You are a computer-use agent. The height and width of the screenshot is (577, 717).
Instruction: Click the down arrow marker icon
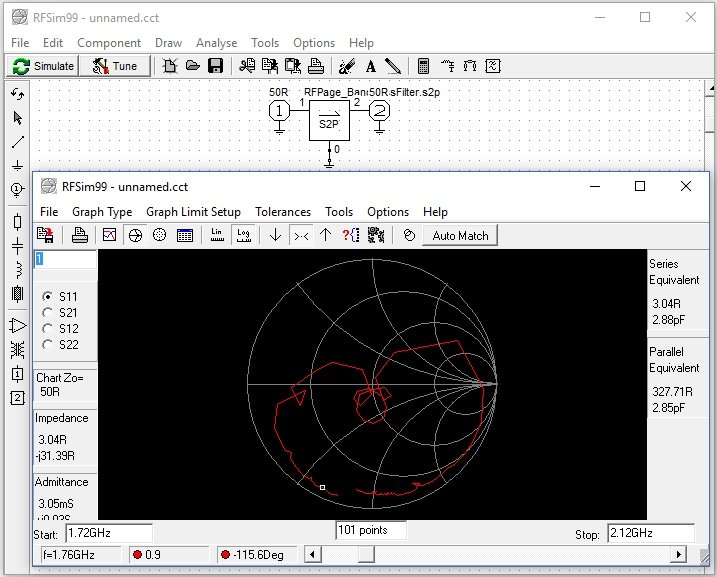[275, 235]
